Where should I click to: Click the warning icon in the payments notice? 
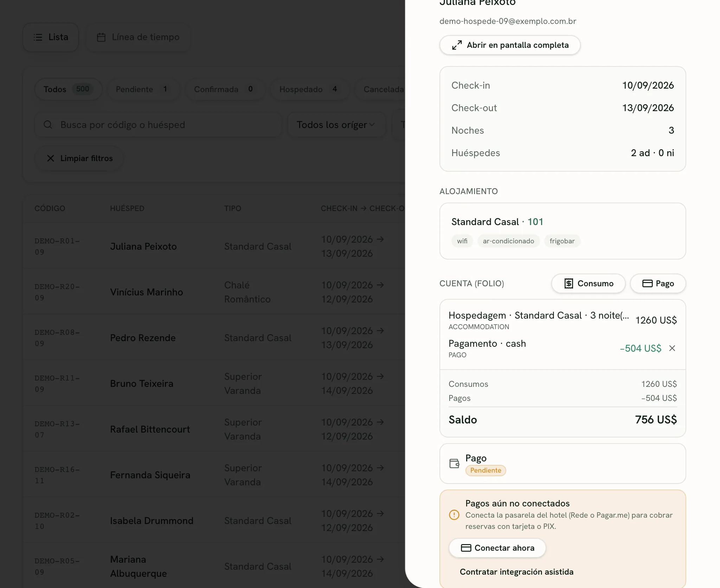pyautogui.click(x=454, y=515)
